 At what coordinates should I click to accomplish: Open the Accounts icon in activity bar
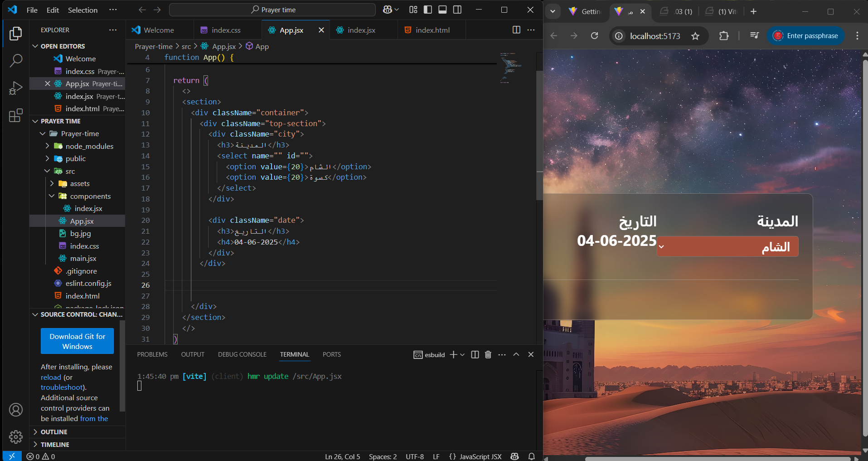[x=16, y=410]
